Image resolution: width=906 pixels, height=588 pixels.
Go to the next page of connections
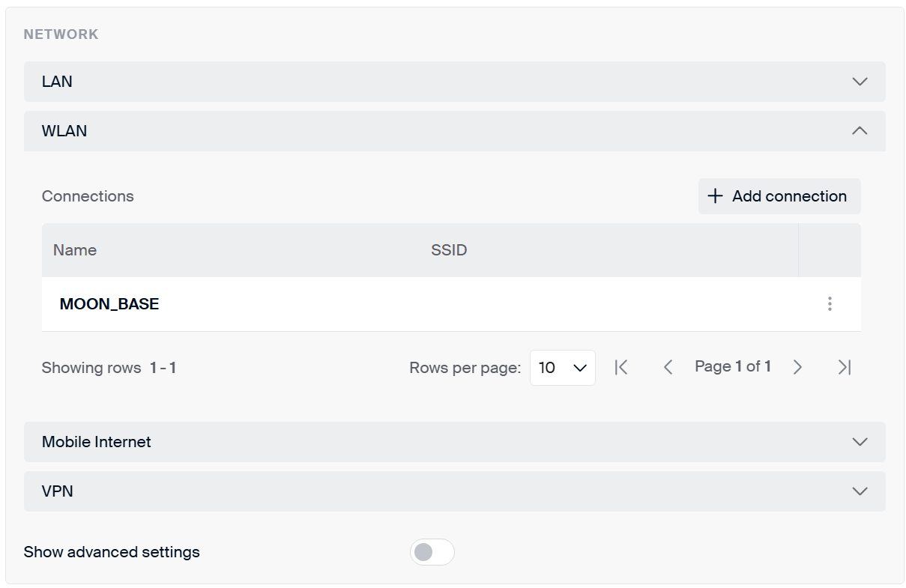797,367
